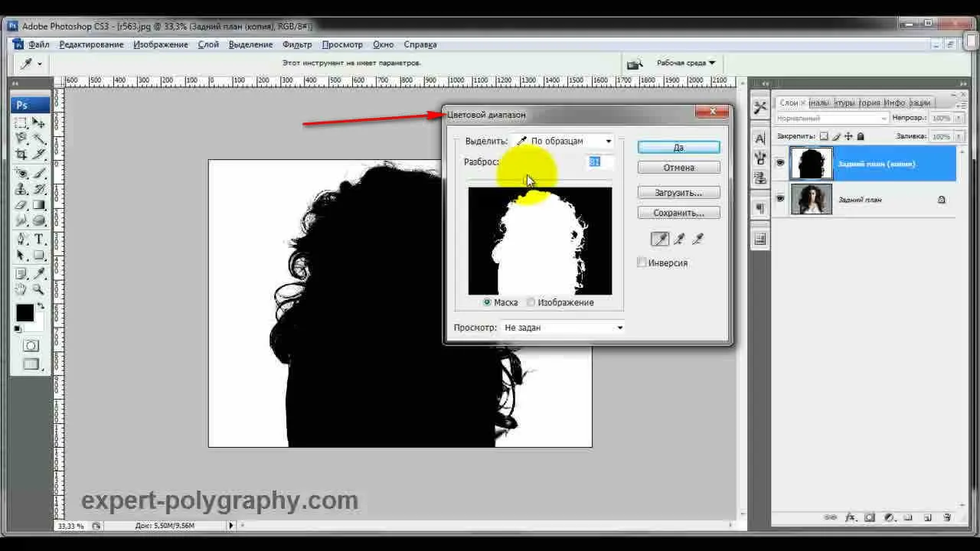Choose the Subtract from Sample eyedropper
This screenshot has width=980, height=551.
[x=697, y=240]
